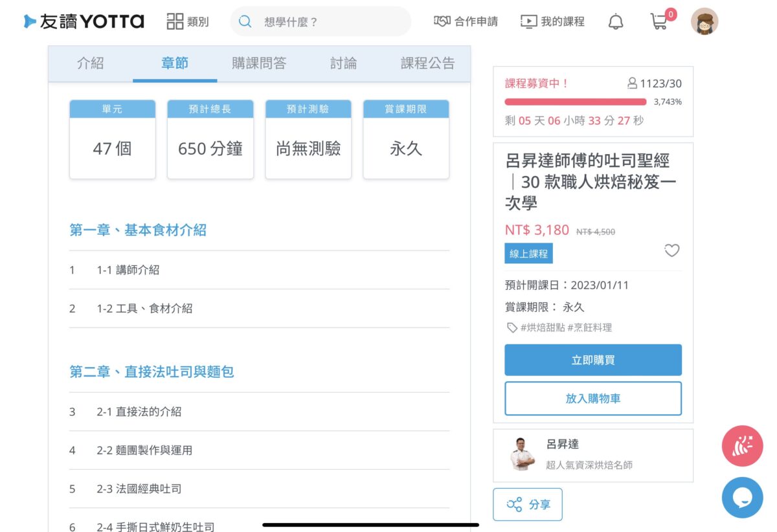Click the countdown timer text

point(574,120)
